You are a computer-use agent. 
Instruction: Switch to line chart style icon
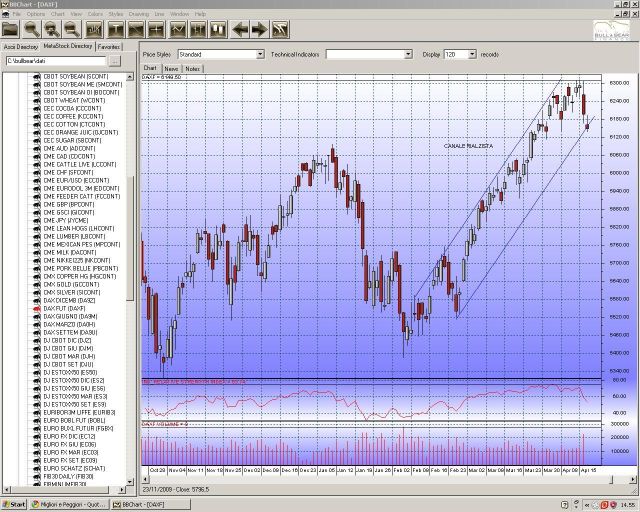click(x=178, y=29)
